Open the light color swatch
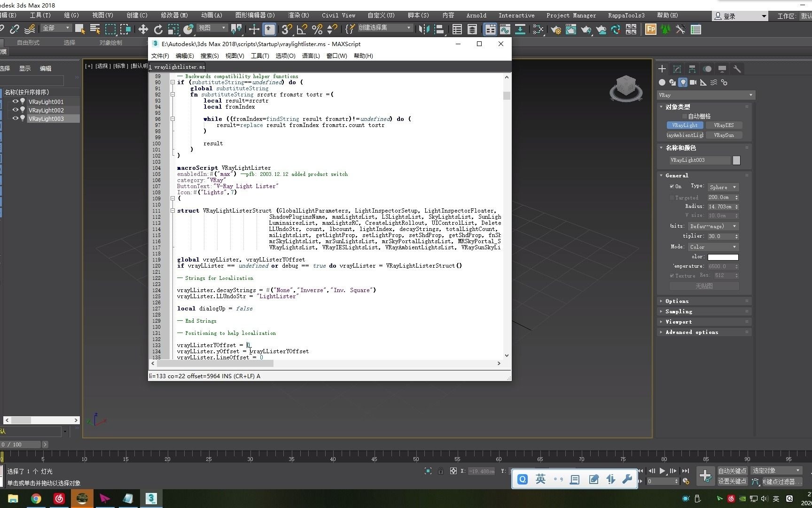Image resolution: width=812 pixels, height=508 pixels. click(723, 257)
